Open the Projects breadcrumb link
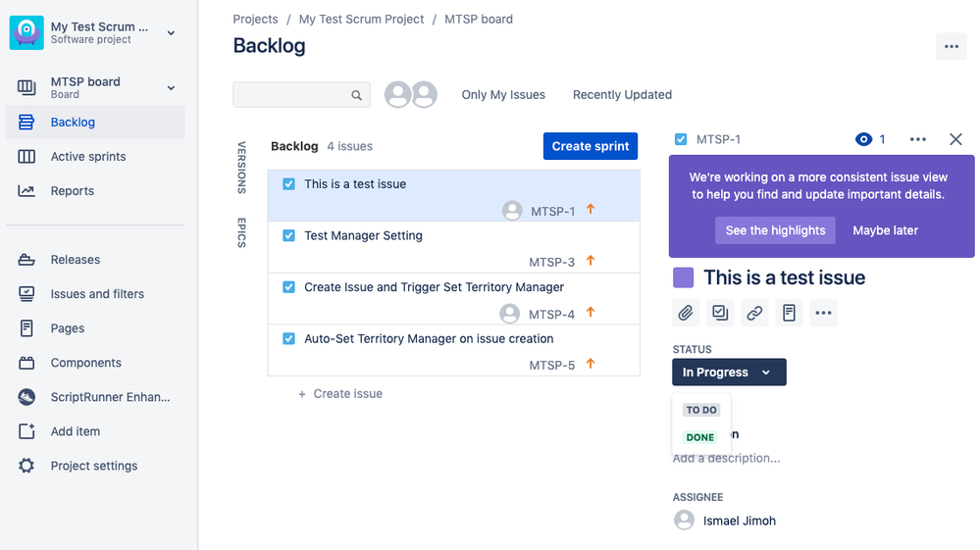The width and height of the screenshot is (980, 550). tap(255, 20)
